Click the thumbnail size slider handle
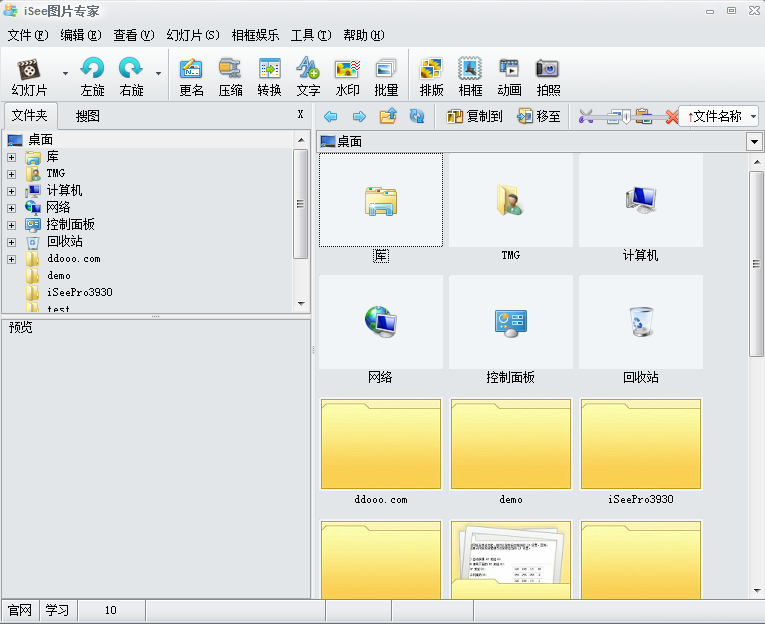765x624 pixels. tap(626, 117)
